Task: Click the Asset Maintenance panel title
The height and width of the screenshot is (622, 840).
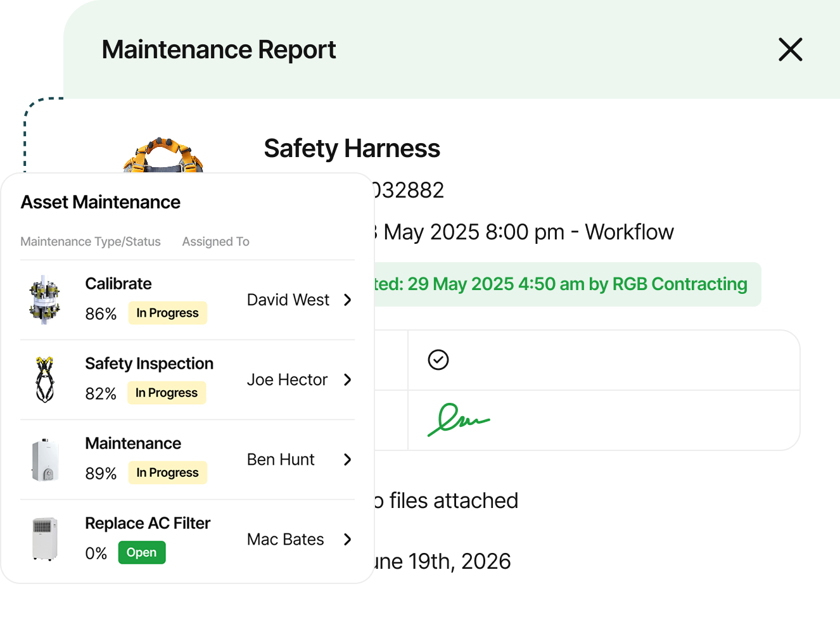Action: coord(101,202)
